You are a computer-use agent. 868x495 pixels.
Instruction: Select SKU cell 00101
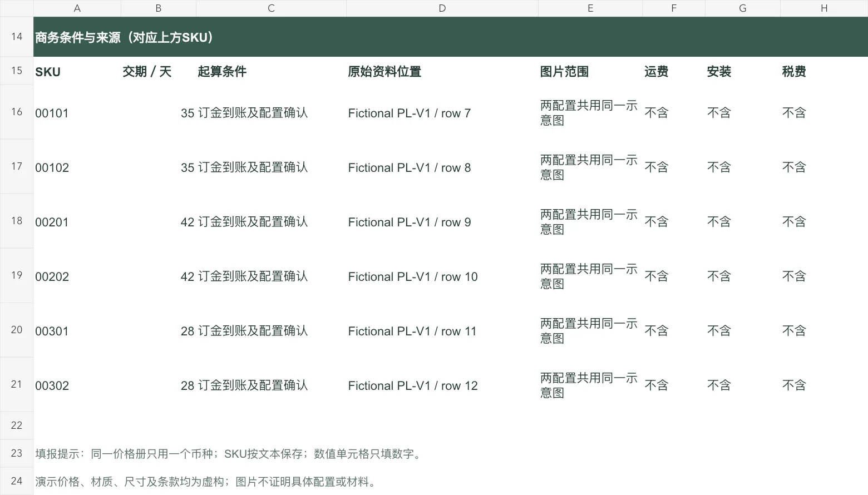click(x=77, y=112)
